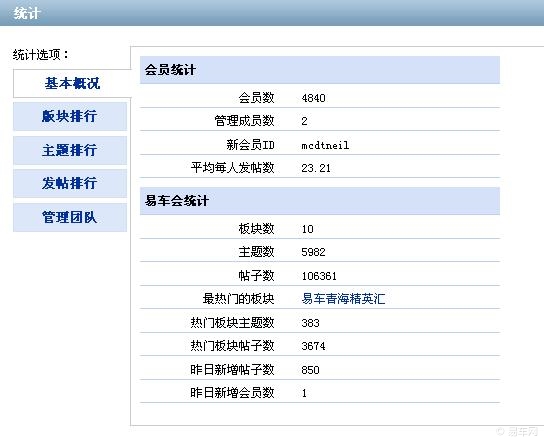Click the 统计选项 label

[x=41, y=55]
